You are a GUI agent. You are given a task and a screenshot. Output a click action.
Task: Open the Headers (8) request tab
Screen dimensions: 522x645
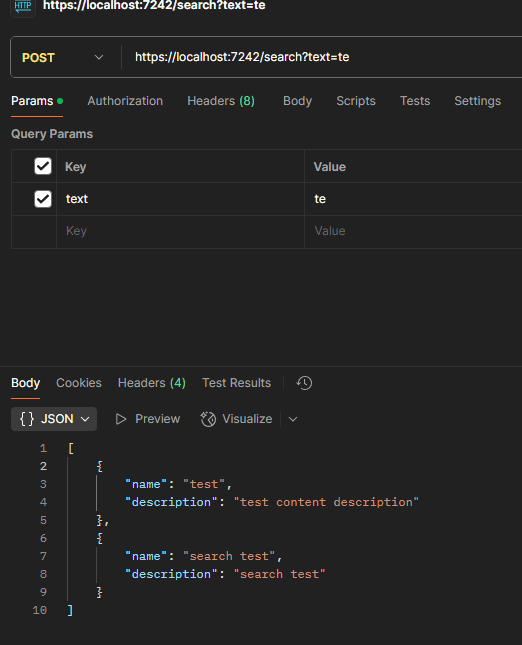tap(221, 101)
